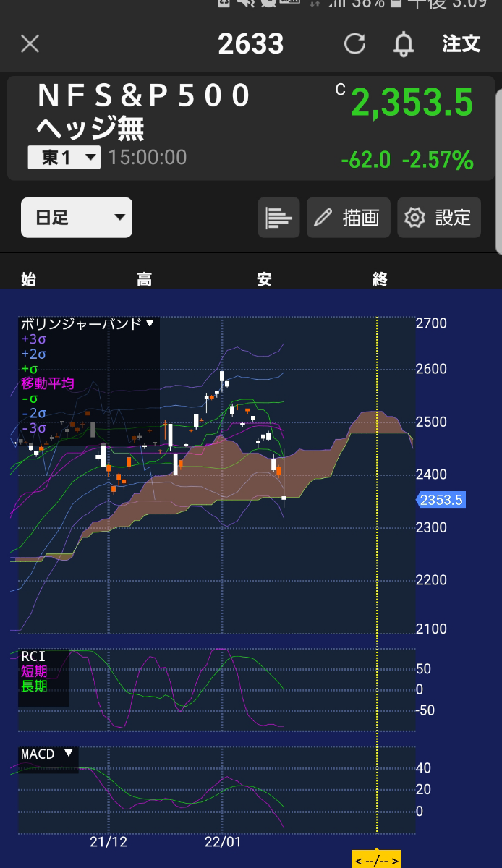Tap the 注文 order button
The height and width of the screenshot is (868, 502).
click(x=461, y=43)
